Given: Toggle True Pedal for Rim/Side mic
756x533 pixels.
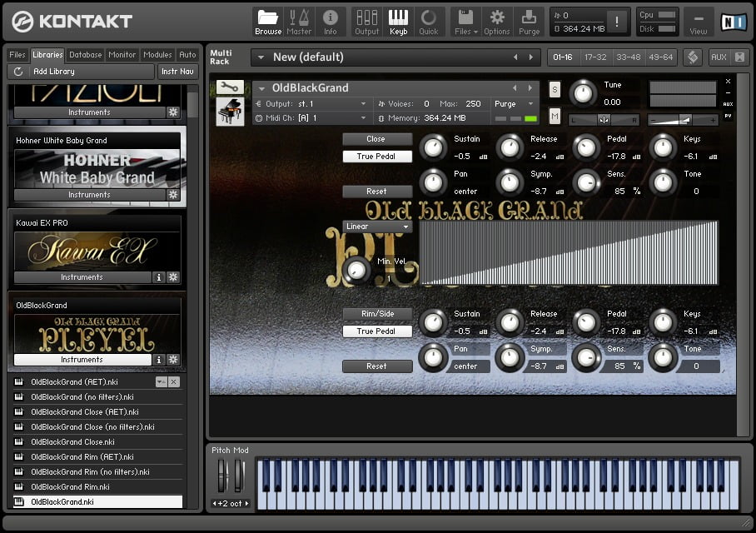Looking at the screenshot, I should click(x=377, y=331).
